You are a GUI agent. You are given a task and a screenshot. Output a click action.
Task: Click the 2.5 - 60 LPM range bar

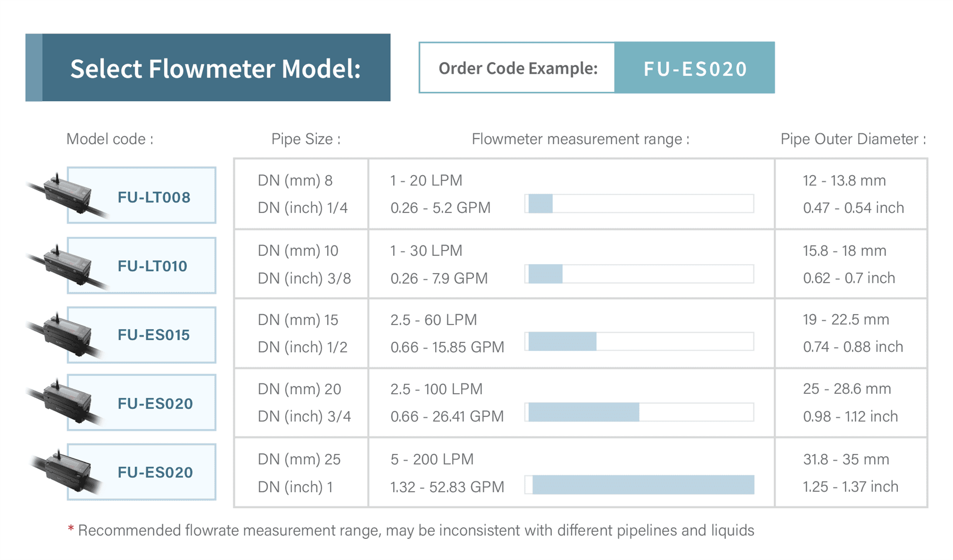[x=639, y=342]
